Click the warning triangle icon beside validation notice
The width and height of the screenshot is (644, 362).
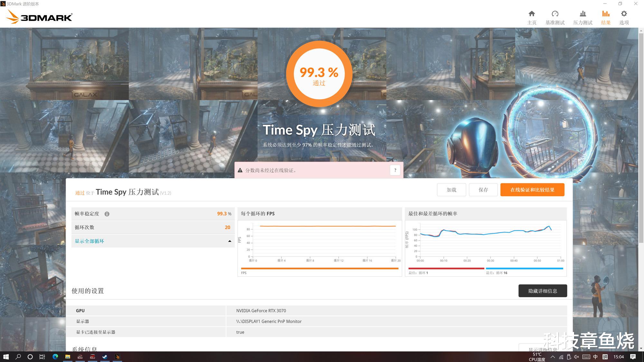point(240,170)
